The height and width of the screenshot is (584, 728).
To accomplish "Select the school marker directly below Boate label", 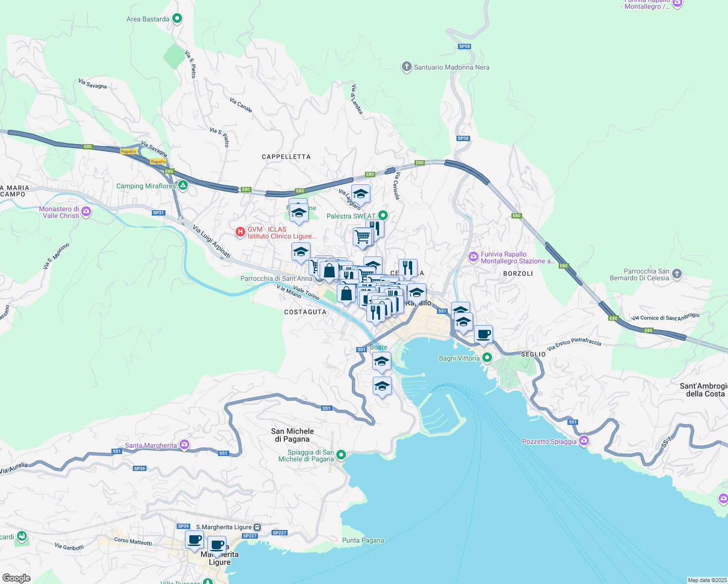I will tap(382, 362).
